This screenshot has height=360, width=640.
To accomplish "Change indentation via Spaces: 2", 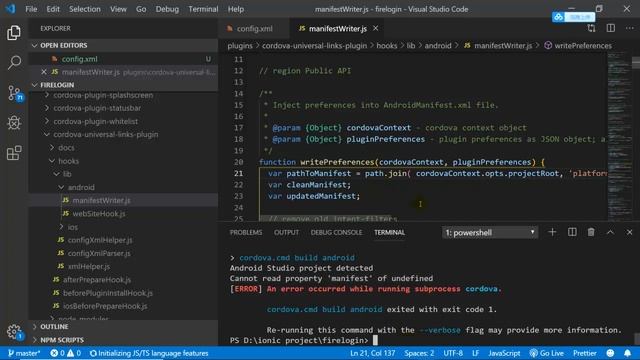I will [419, 353].
